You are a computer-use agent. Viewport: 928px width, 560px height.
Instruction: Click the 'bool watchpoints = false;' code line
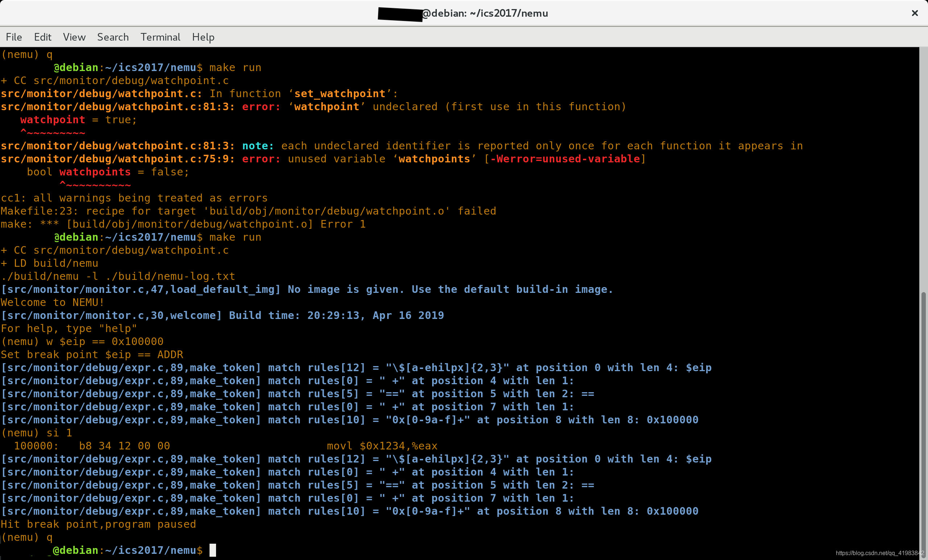coord(108,172)
